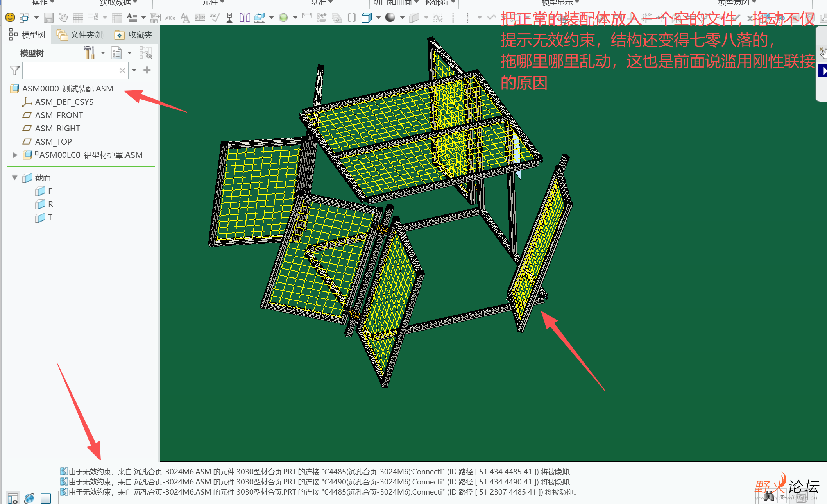Image resolution: width=827 pixels, height=504 pixels.
Task: Open the 元件 ribbon group menu
Action: 213,3
